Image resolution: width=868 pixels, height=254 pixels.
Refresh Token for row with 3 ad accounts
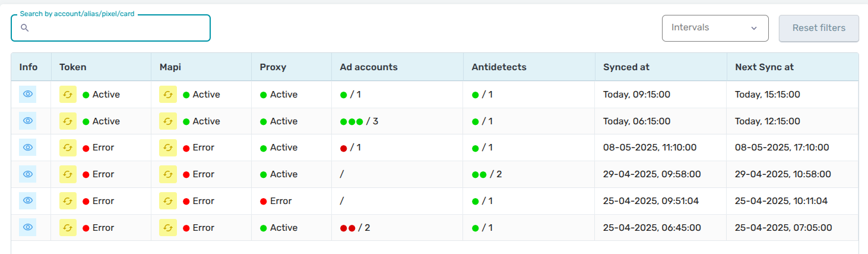(x=68, y=121)
